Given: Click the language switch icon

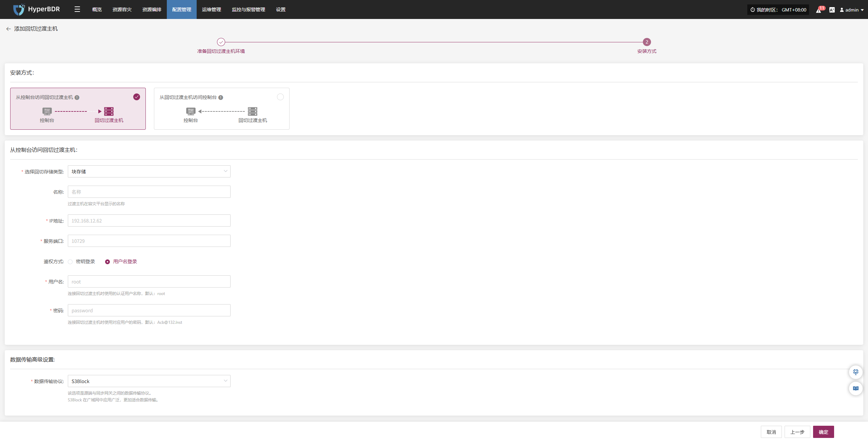Looking at the screenshot, I should pyautogui.click(x=832, y=10).
